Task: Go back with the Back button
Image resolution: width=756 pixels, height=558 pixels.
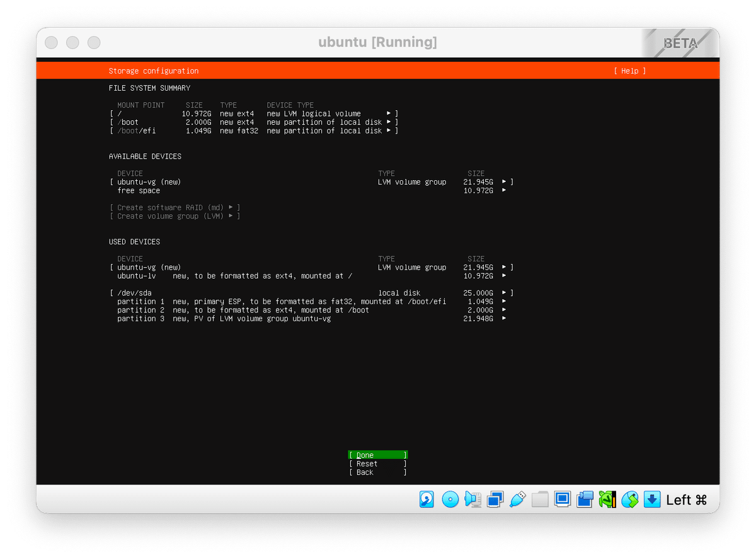Action: tap(378, 472)
